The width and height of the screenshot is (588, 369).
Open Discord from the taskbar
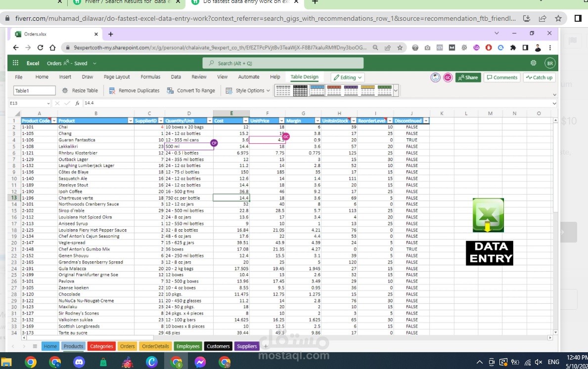point(79,362)
